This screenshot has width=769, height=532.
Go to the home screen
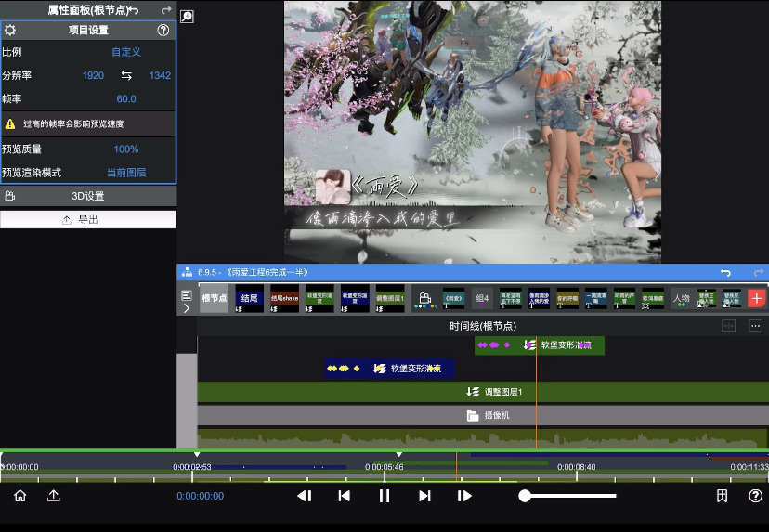point(20,496)
